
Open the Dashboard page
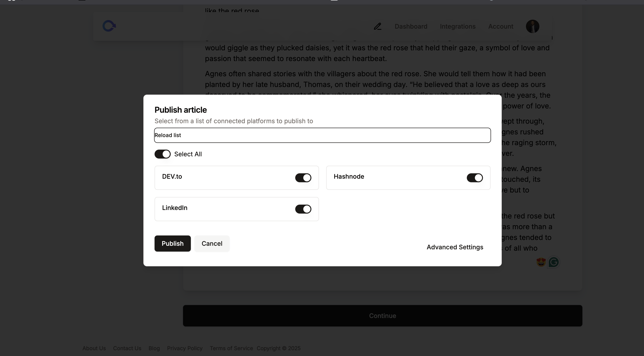(x=411, y=26)
